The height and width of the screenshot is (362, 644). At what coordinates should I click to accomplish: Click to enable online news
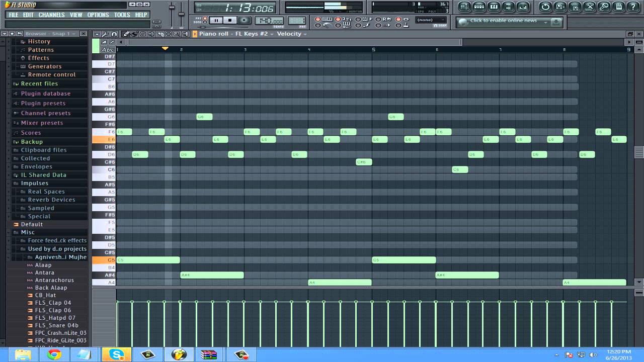pos(503,21)
